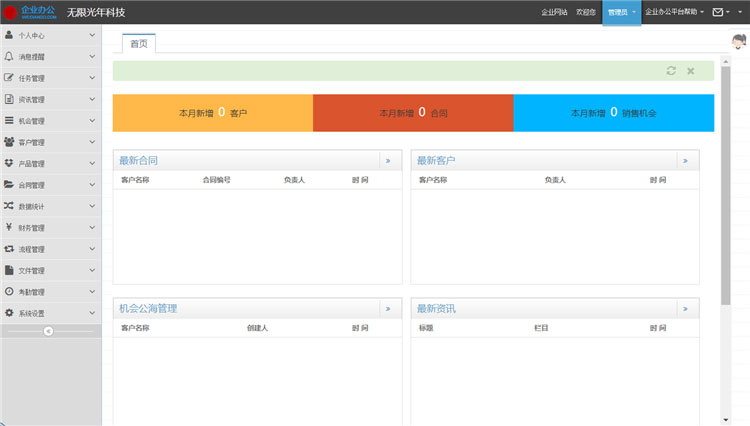The width and height of the screenshot is (750, 426).
Task: Open 系统设置 via its gear icon
Action: click(x=9, y=313)
